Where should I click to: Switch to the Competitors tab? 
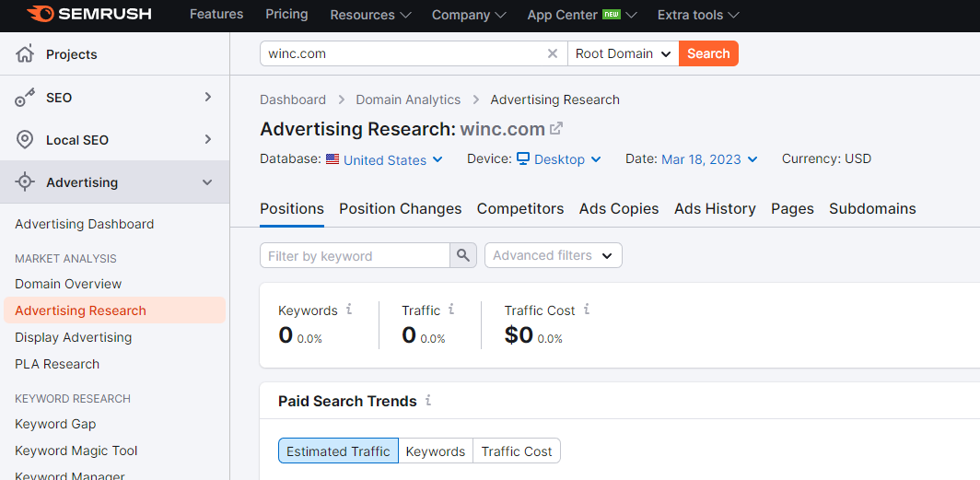coord(520,209)
